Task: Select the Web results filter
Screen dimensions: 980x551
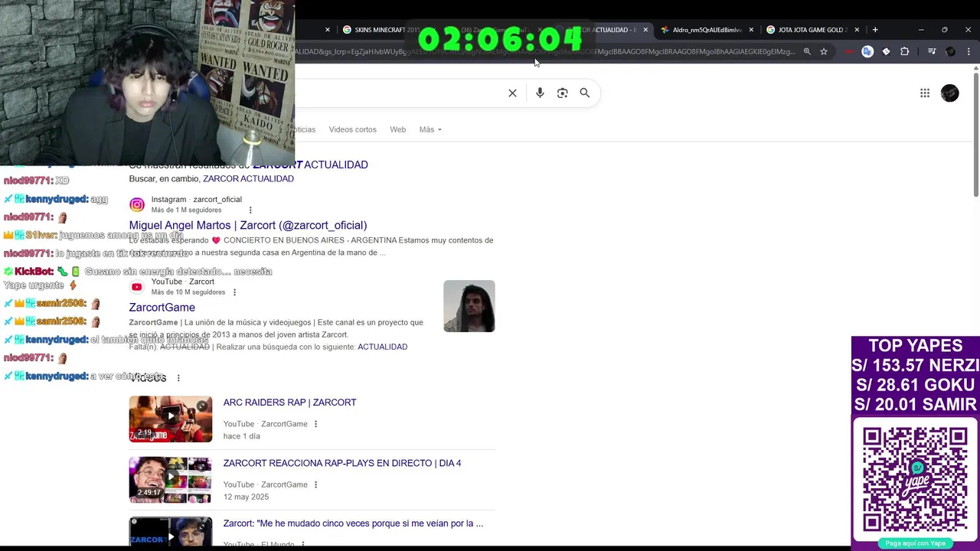Action: point(397,129)
